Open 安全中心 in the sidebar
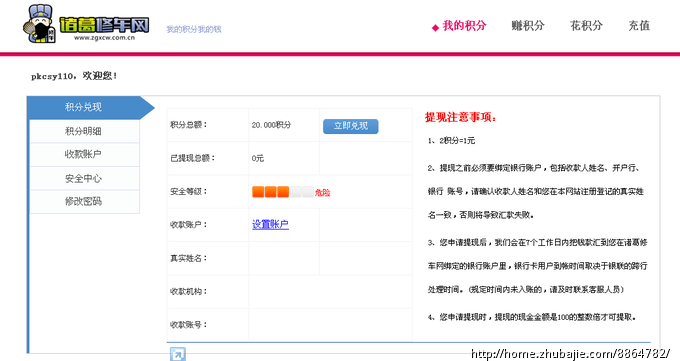 pyautogui.click(x=84, y=178)
